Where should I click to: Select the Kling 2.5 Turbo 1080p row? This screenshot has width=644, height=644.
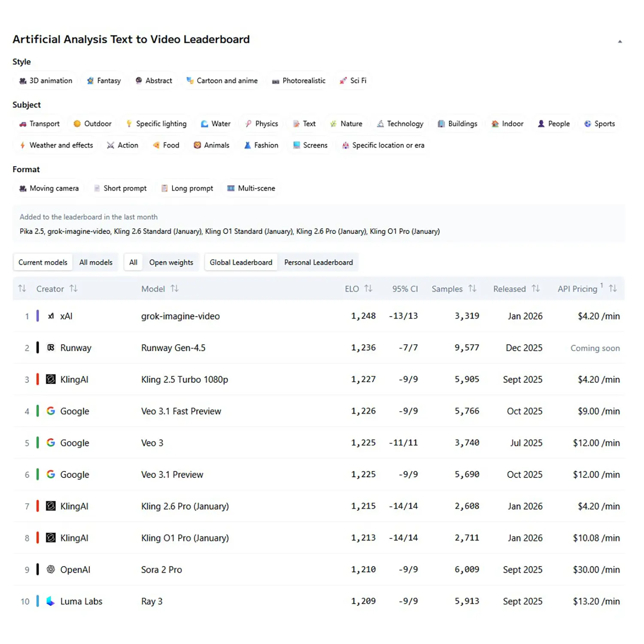tap(185, 380)
